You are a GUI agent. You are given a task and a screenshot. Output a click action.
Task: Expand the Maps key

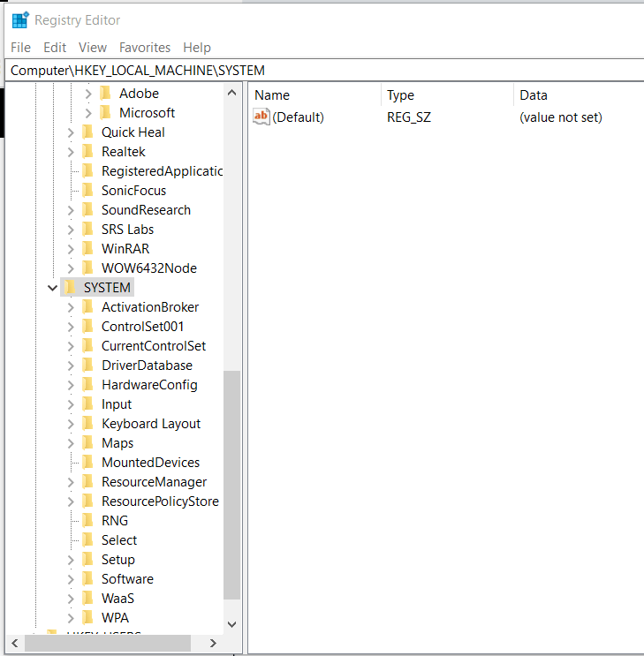point(71,443)
